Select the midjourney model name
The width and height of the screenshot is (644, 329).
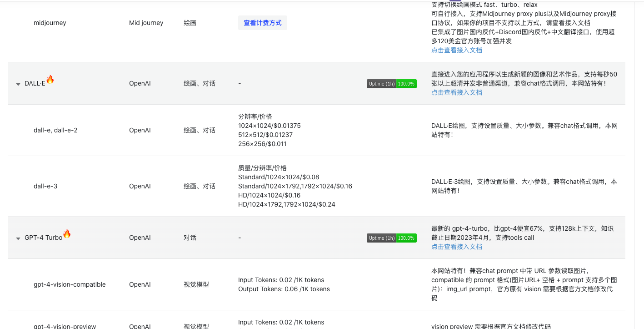tap(50, 23)
